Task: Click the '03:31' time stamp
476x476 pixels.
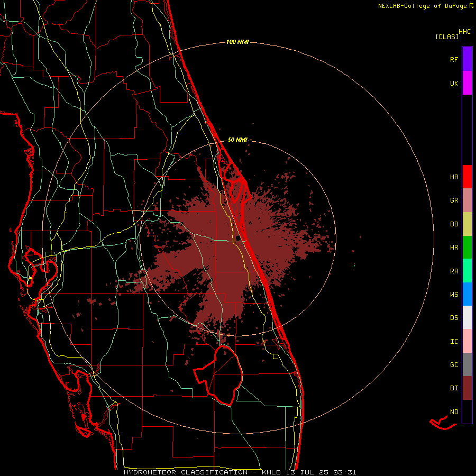Action: pyautogui.click(x=344, y=472)
